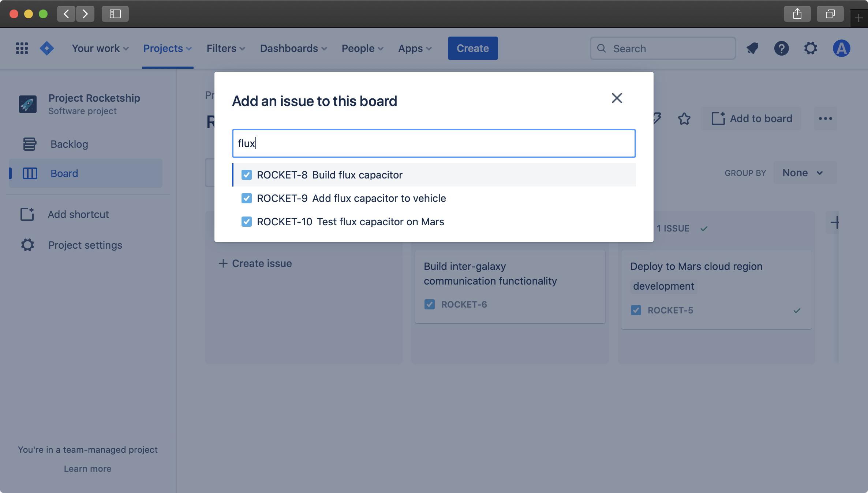Toggle ROCKET-9 Add flux capacitor checkbox
The width and height of the screenshot is (868, 493).
coord(247,198)
